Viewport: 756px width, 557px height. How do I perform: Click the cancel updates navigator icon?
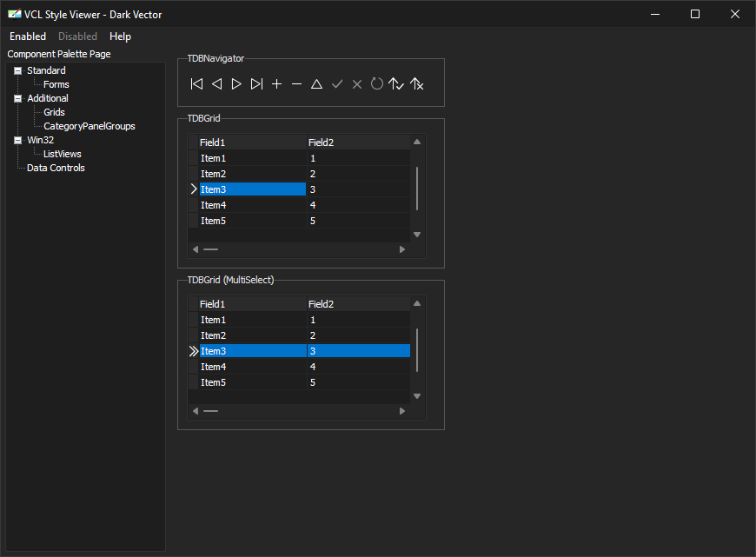[416, 84]
